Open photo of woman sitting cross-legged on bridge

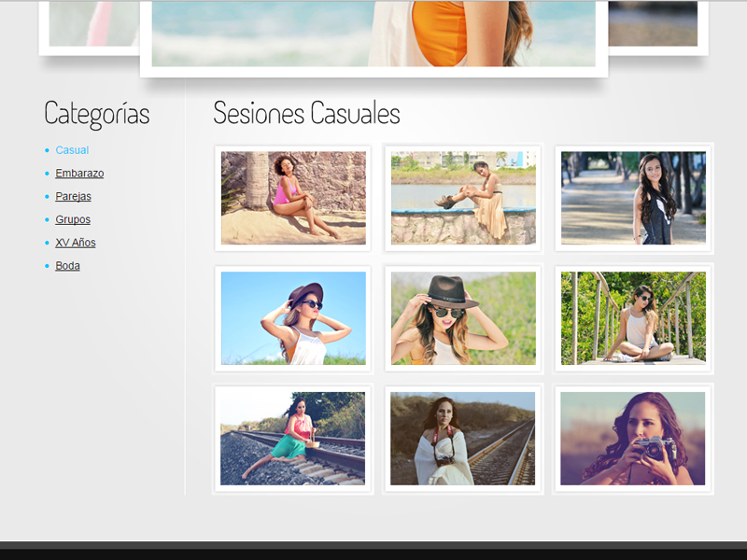coord(633,318)
